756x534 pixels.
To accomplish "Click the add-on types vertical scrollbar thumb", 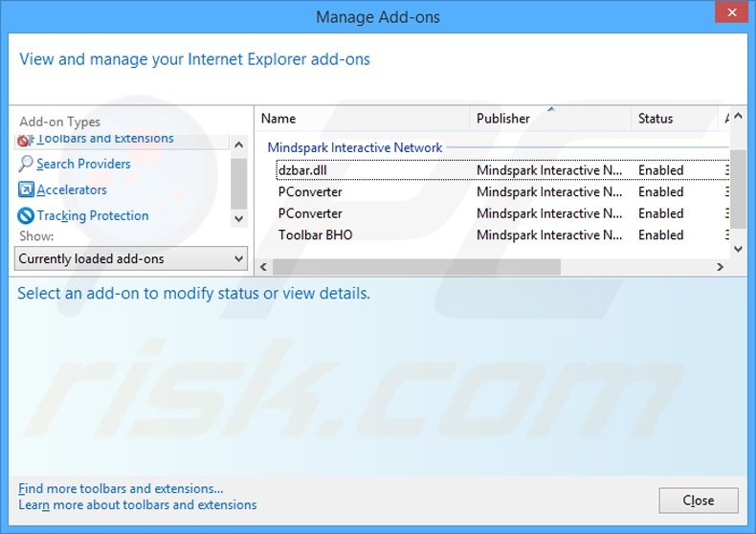I will click(238, 184).
